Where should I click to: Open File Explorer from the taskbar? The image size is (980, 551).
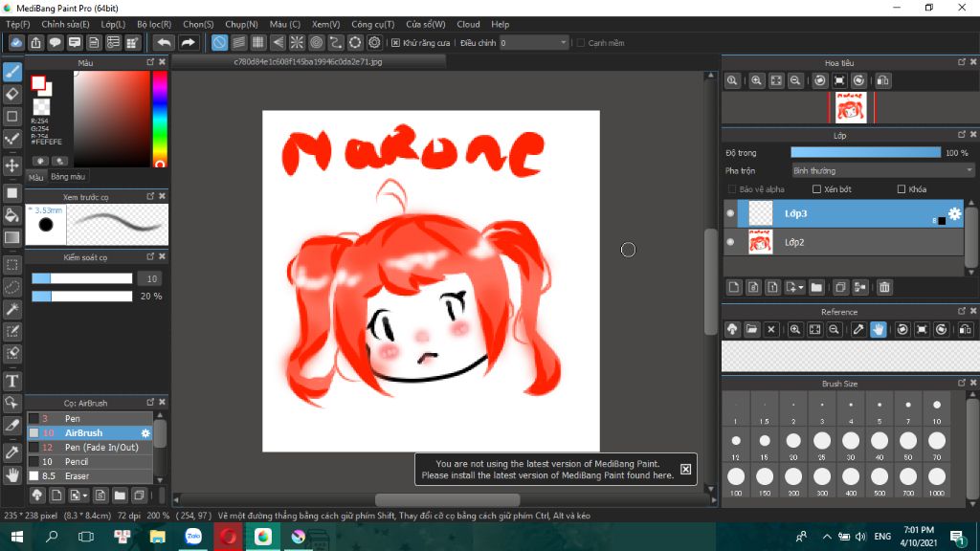point(158,537)
